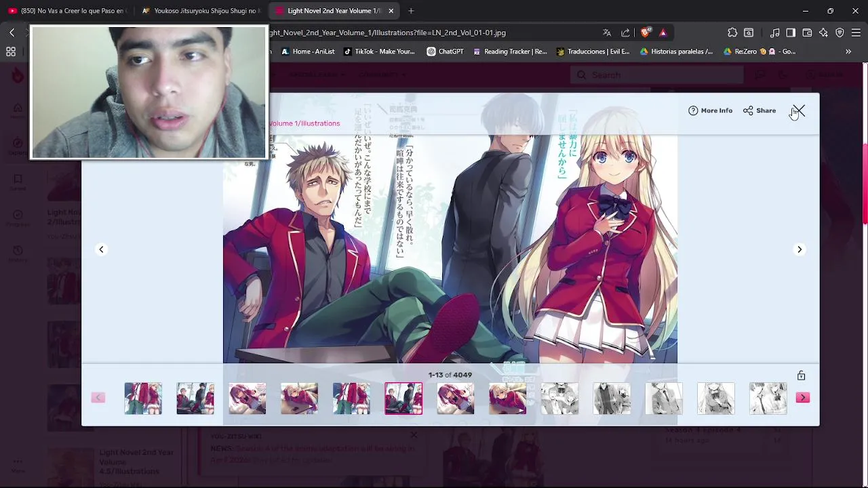This screenshot has width=868, height=488.
Task: Close the Light Novel 2nd Year tab
Action: coord(391,11)
